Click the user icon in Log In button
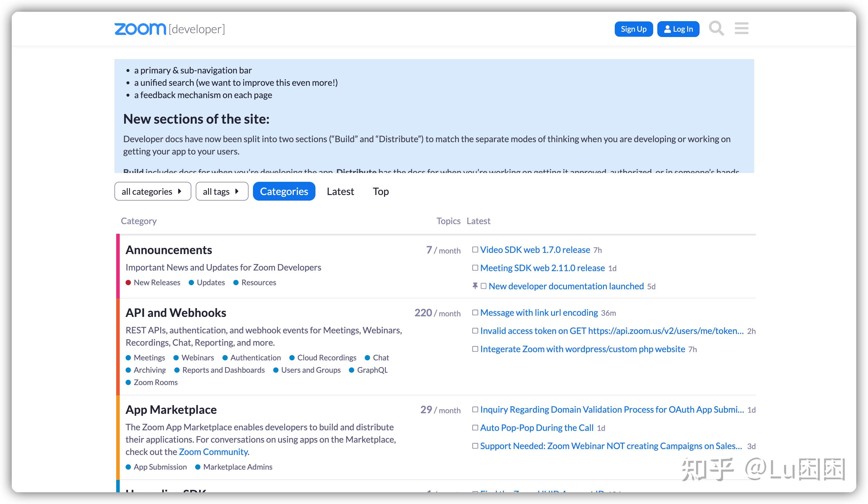 tap(667, 29)
